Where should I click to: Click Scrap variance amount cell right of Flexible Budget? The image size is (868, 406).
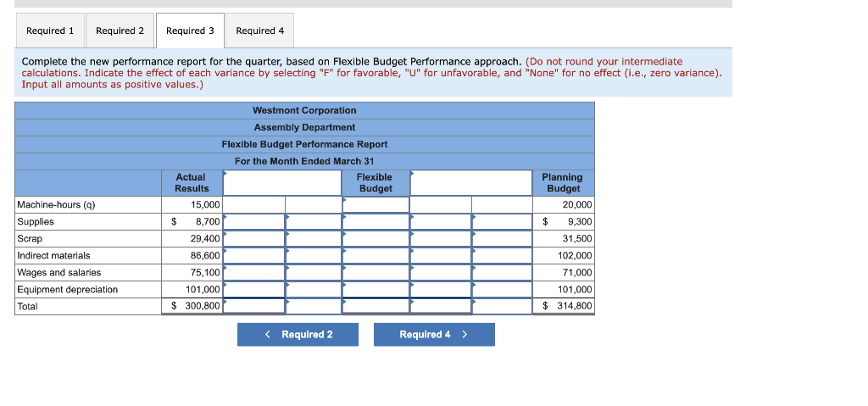(441, 239)
